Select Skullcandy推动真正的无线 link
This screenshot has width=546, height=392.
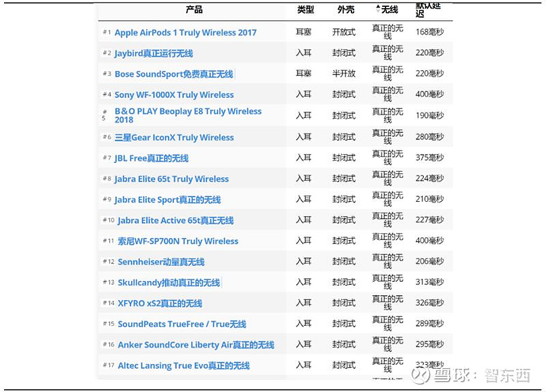[x=169, y=282]
